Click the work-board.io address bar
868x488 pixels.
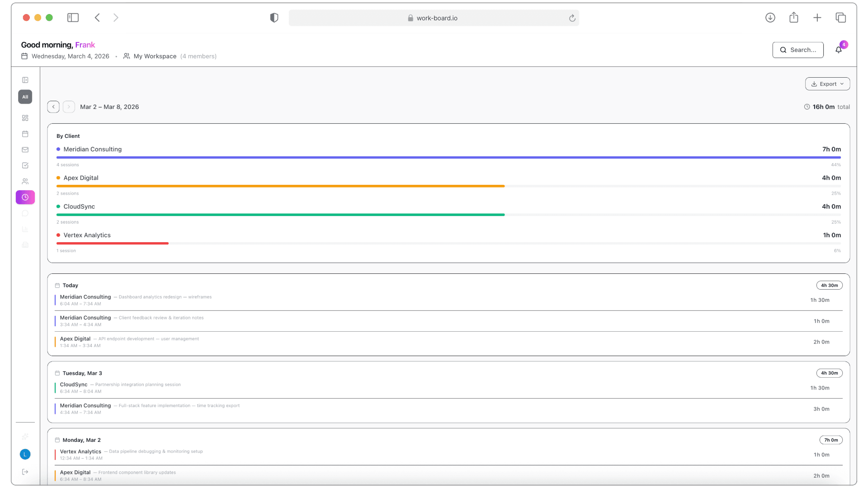tap(434, 18)
